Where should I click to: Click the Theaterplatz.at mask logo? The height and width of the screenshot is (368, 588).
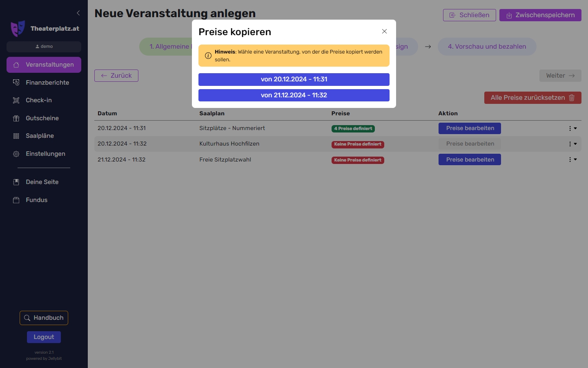(18, 29)
